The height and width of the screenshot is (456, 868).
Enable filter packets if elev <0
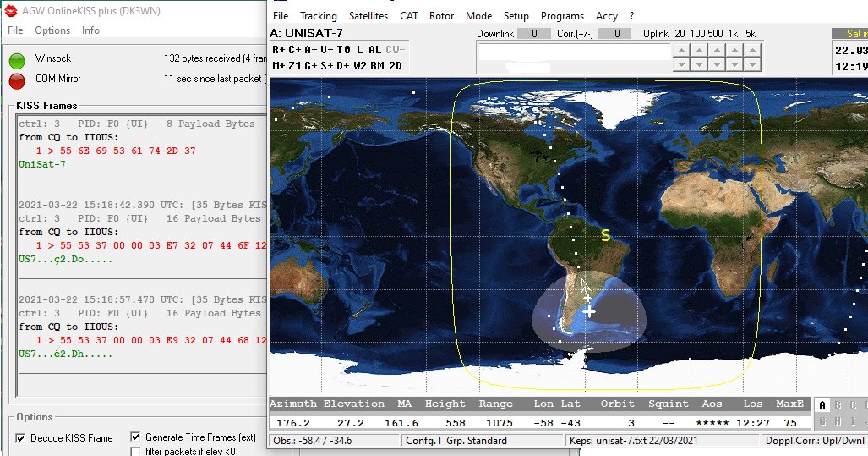pyautogui.click(x=135, y=452)
